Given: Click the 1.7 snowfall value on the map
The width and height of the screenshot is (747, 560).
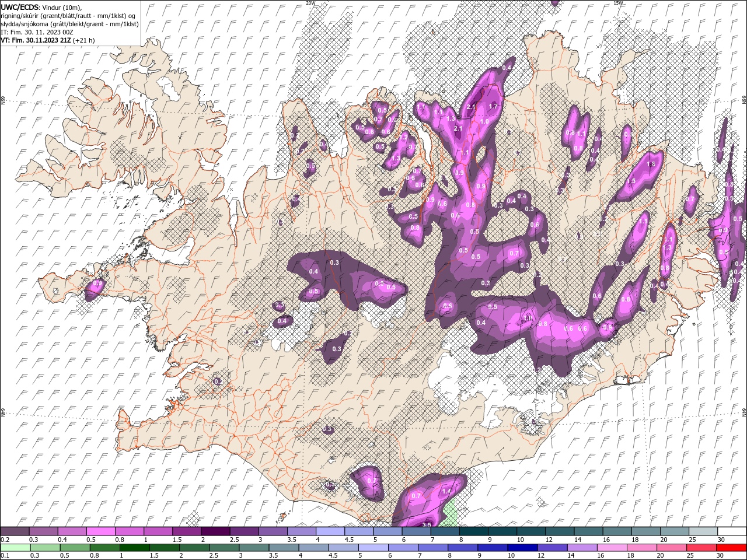Looking at the screenshot, I should pyautogui.click(x=493, y=106).
